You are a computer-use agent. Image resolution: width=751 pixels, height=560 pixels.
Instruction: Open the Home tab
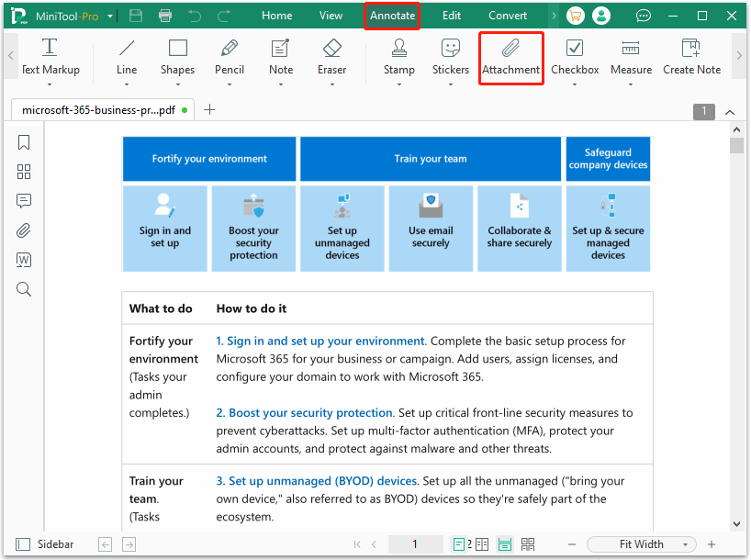point(277,16)
